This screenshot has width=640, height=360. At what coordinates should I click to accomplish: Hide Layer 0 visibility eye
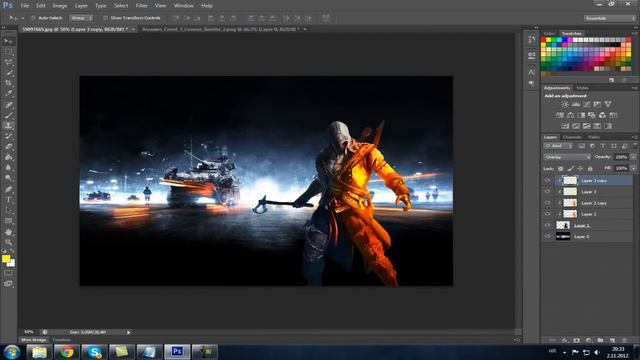[x=548, y=236]
